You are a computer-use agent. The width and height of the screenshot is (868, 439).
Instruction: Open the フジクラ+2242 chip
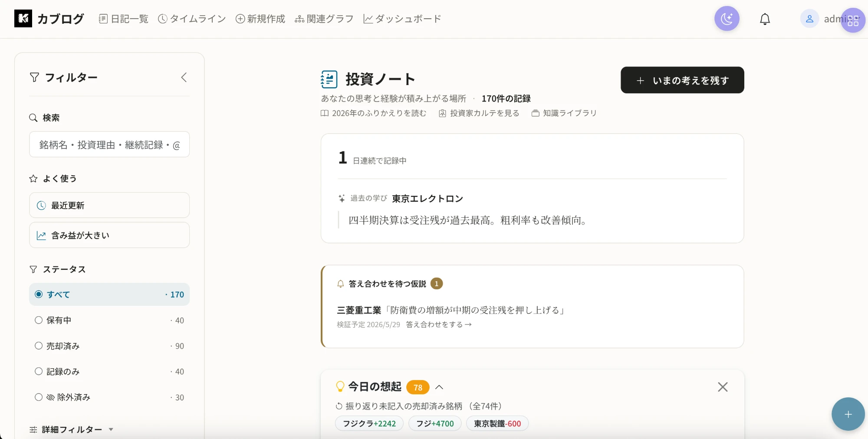click(369, 423)
